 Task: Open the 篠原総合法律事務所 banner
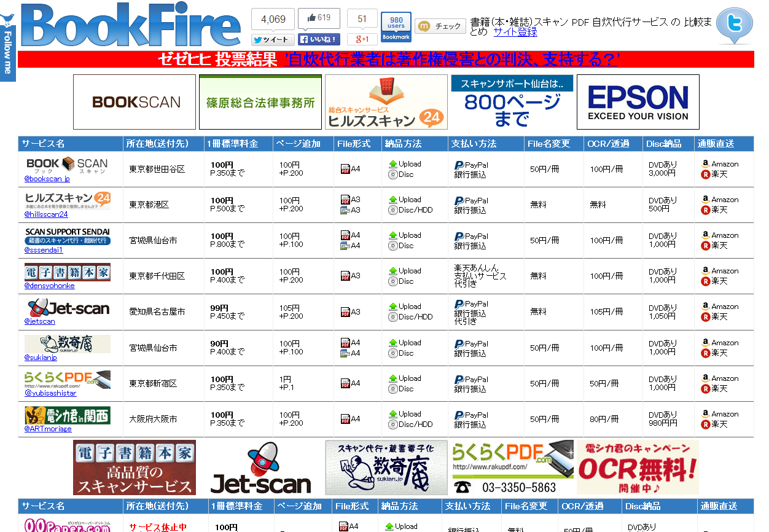[260, 102]
